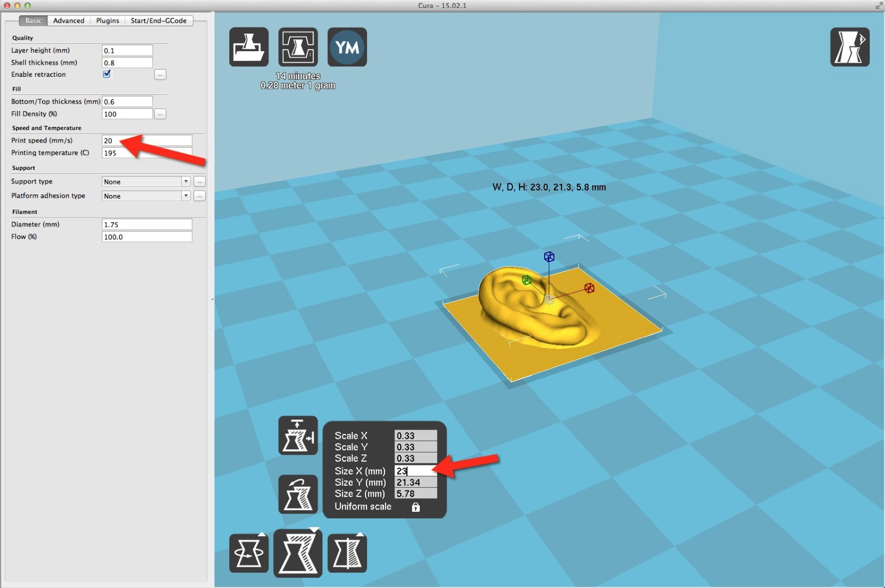Click the Size Y (mm) input field

point(416,482)
